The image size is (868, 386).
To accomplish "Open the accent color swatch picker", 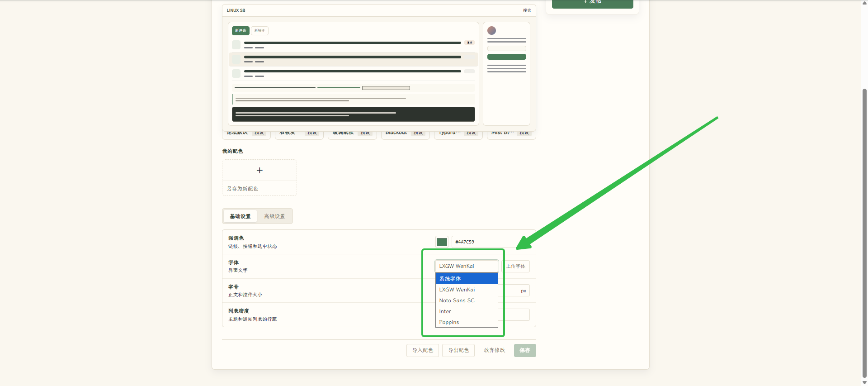I will point(442,242).
